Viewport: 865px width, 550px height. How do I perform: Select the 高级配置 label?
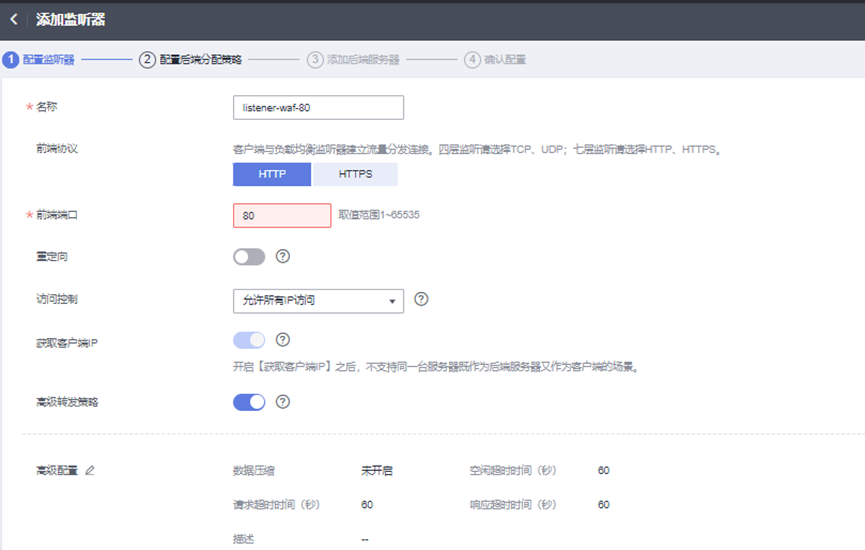57,471
